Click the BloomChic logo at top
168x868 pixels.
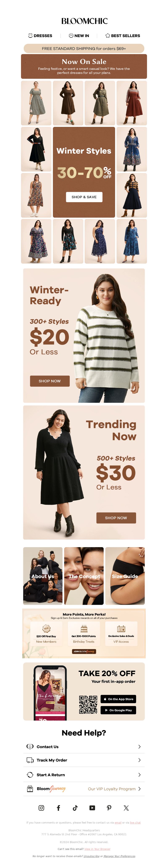coord(84,21)
